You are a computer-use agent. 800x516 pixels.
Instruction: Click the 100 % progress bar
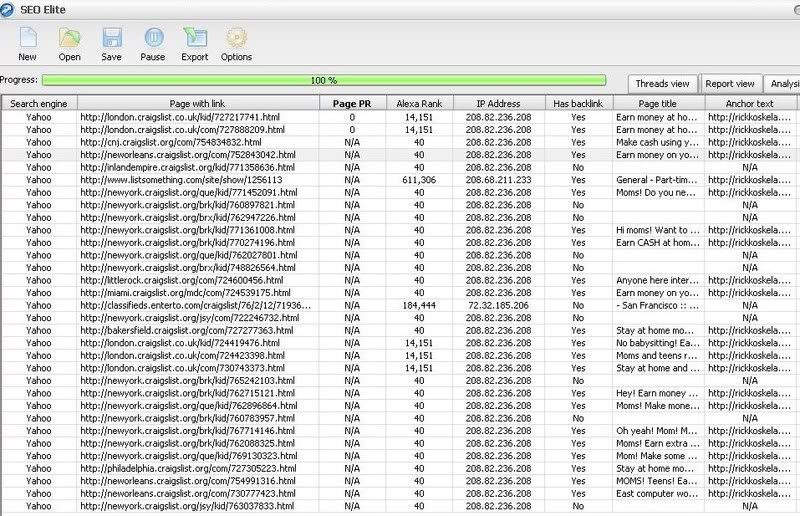324,80
